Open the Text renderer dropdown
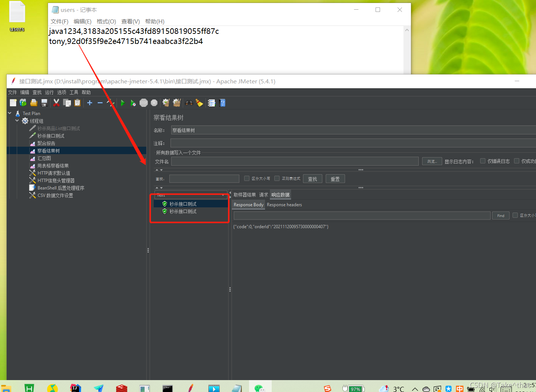The width and height of the screenshot is (536, 392). click(x=191, y=195)
